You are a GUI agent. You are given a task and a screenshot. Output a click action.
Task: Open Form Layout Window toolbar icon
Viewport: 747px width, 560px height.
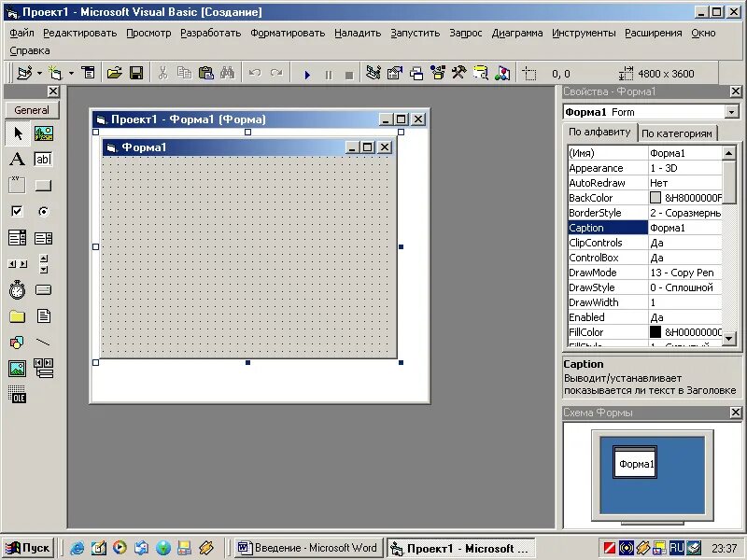[x=416, y=74]
